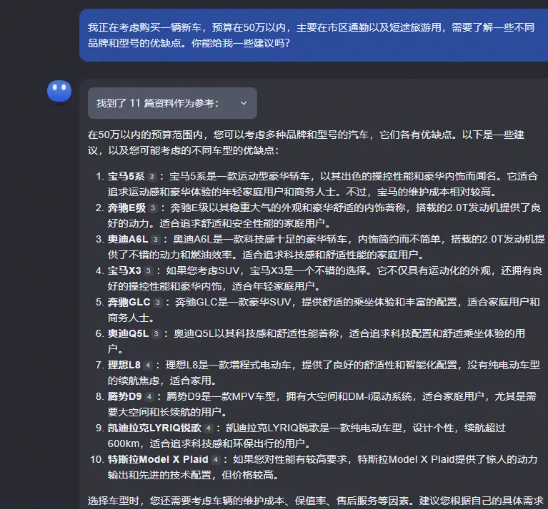Click the bold heading 奥迪A6L
The image size is (548, 509).
pyautogui.click(x=128, y=239)
